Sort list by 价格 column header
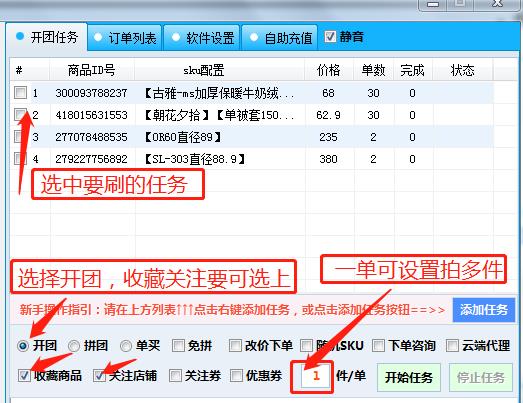Screen dimensions: 523x403 pyautogui.click(x=329, y=70)
